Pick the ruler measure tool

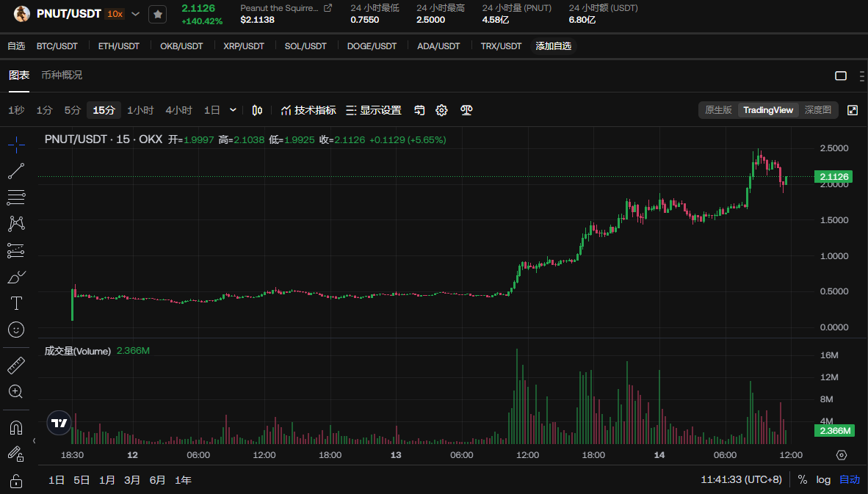(16, 365)
